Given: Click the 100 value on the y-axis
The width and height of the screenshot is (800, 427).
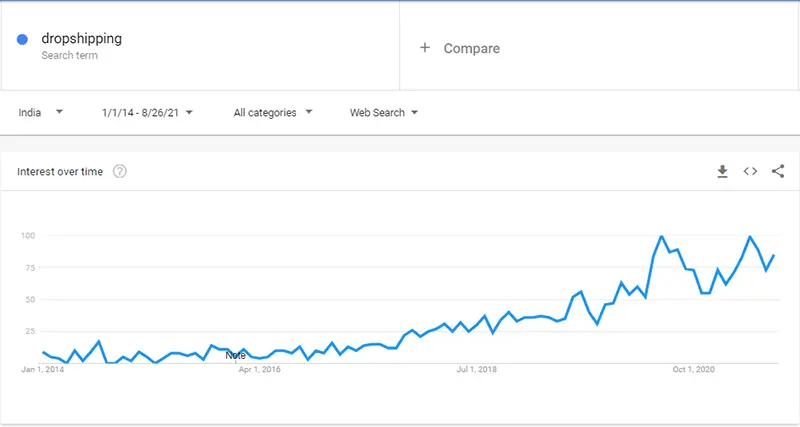Looking at the screenshot, I should [28, 236].
